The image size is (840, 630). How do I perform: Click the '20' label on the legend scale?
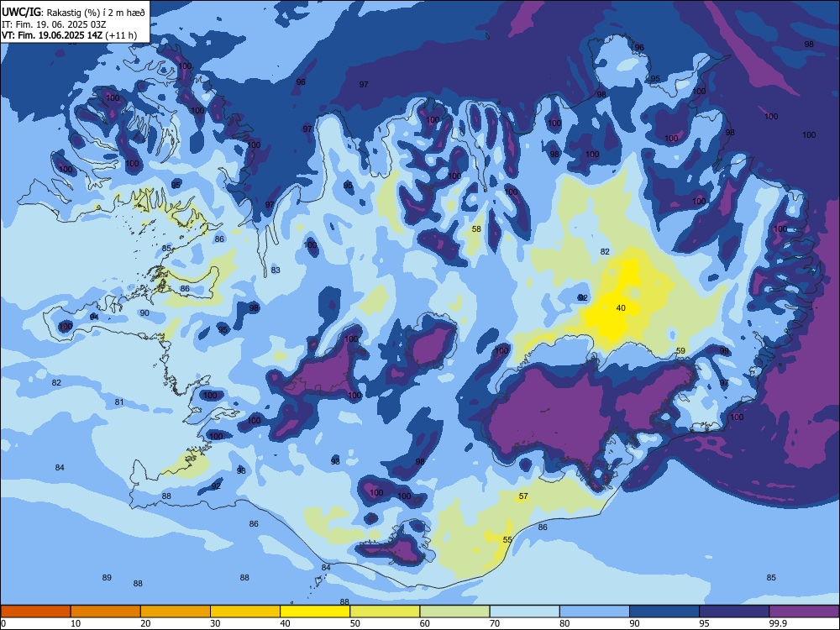point(145,623)
